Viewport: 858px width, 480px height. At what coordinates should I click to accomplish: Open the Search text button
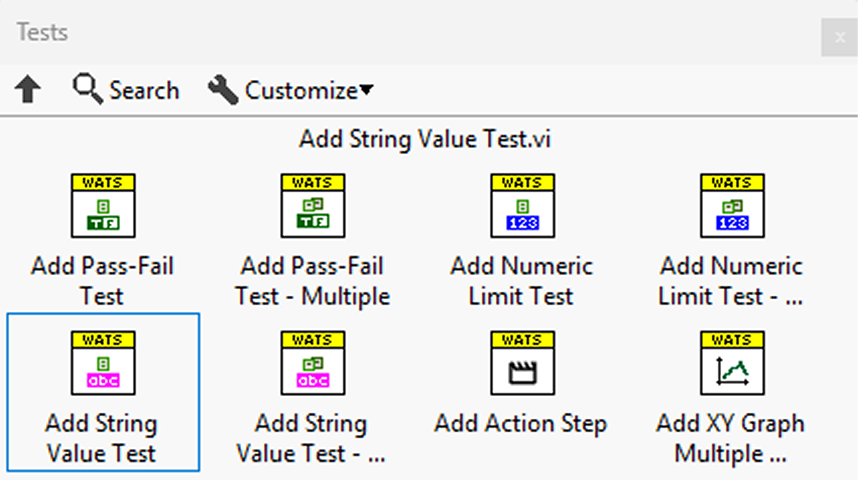click(x=144, y=91)
